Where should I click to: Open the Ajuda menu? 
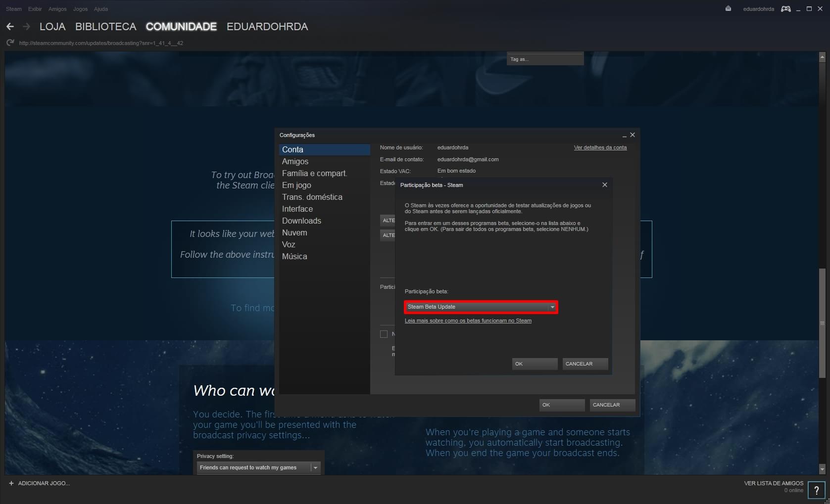(x=101, y=9)
